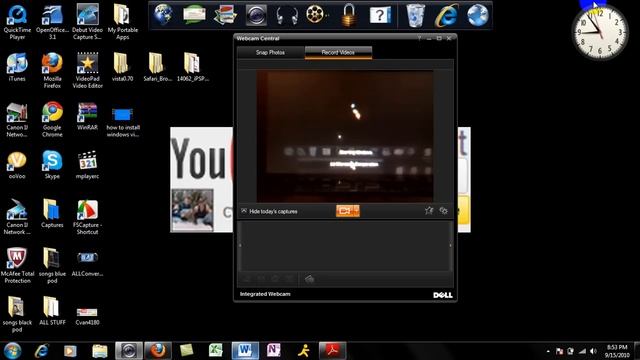Open Excel from the taskbar
The height and width of the screenshot is (360, 640).
coord(216,351)
